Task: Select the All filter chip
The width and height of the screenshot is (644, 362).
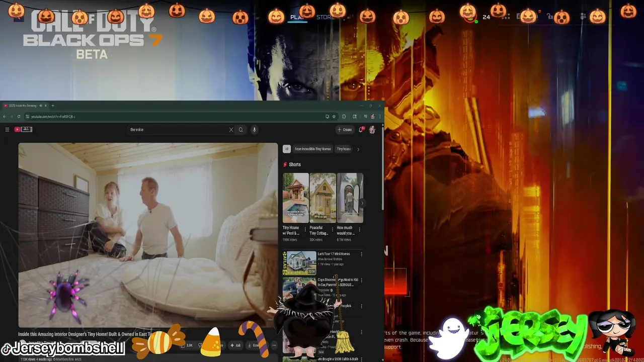Action: pyautogui.click(x=287, y=149)
